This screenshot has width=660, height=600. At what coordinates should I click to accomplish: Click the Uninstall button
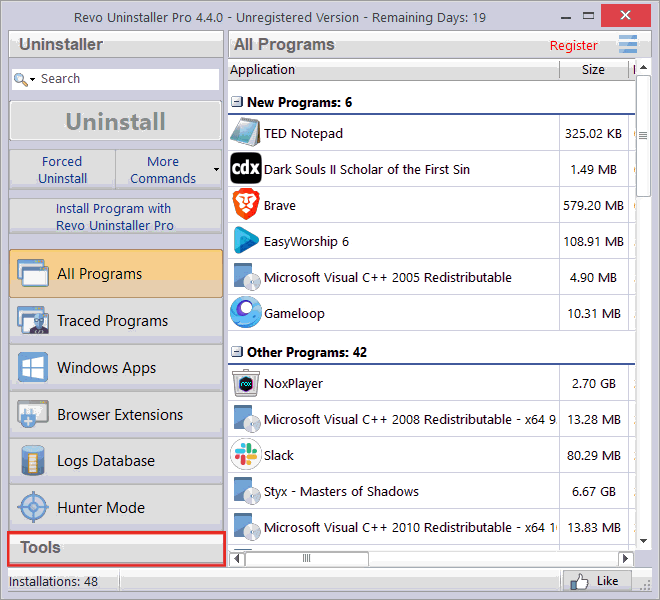[x=115, y=121]
